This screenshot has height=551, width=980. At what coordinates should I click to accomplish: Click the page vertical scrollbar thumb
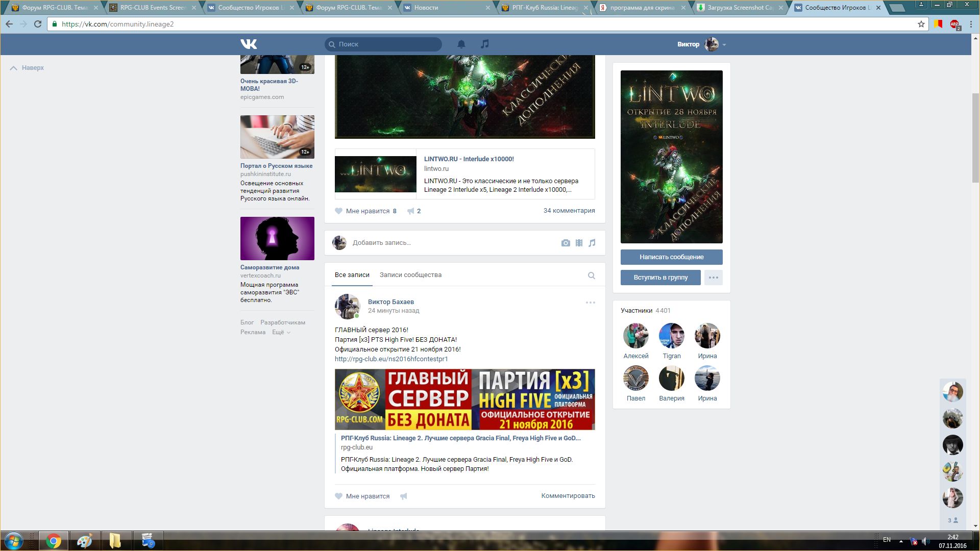(x=975, y=138)
